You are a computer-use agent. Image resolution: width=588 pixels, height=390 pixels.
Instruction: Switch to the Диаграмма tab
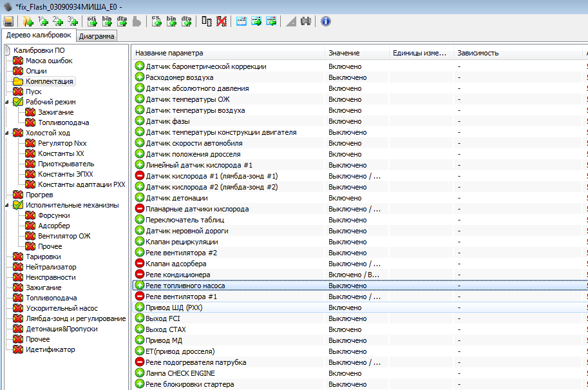[x=97, y=36]
